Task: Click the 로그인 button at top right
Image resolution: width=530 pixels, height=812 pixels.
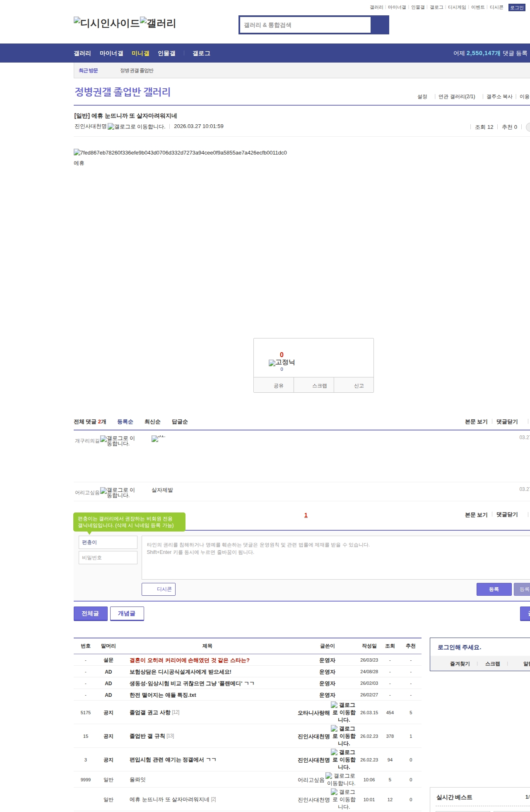Action: coord(517,7)
